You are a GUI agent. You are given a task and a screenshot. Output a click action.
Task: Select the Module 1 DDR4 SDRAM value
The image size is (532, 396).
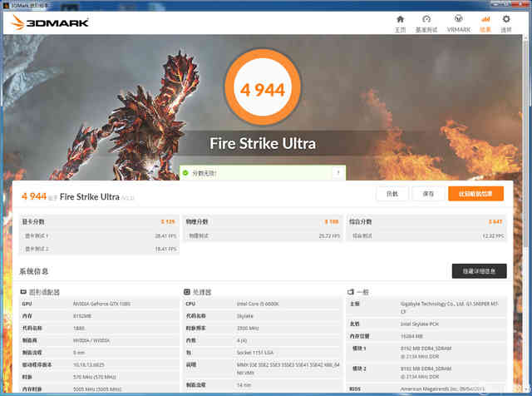[426, 353]
